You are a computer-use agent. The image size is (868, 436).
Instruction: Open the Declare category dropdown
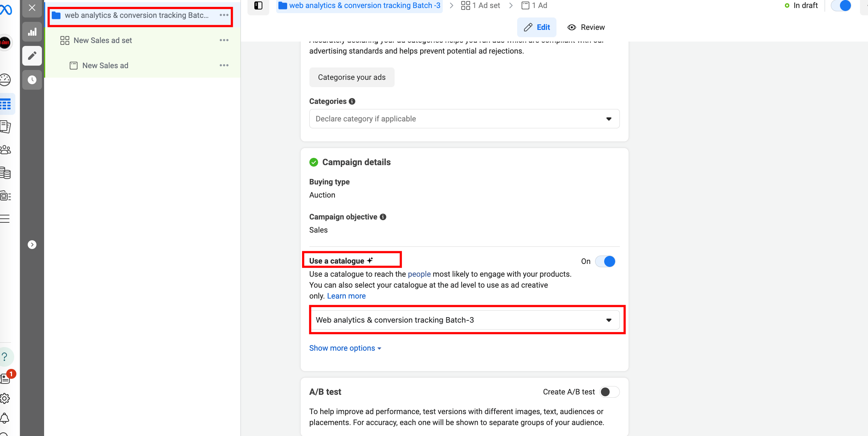[x=464, y=119]
